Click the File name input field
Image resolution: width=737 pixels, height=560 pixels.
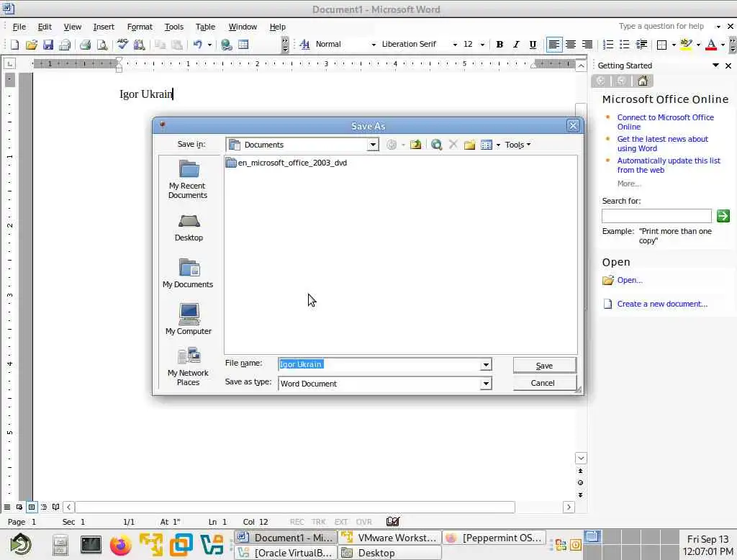pos(379,364)
